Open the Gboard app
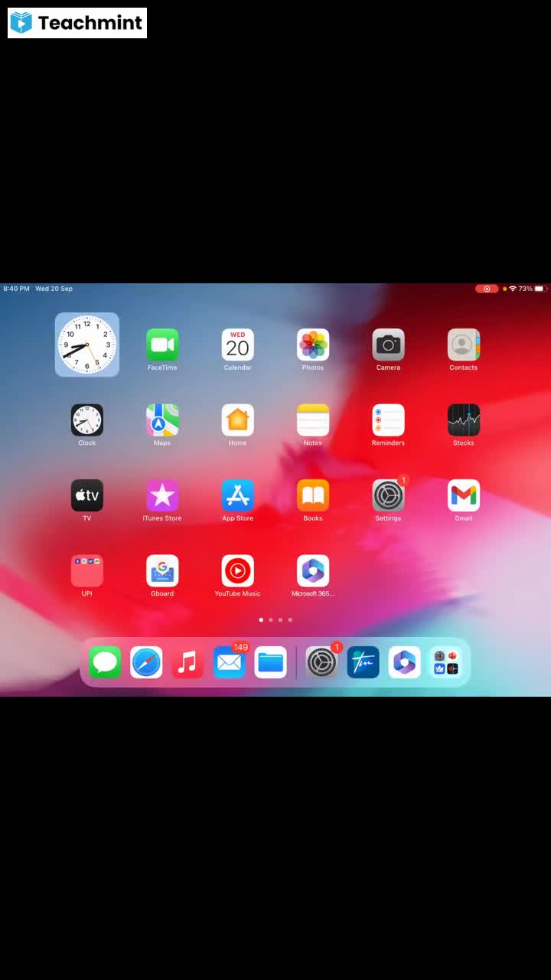Viewport: 551px width, 980px height. pos(162,571)
